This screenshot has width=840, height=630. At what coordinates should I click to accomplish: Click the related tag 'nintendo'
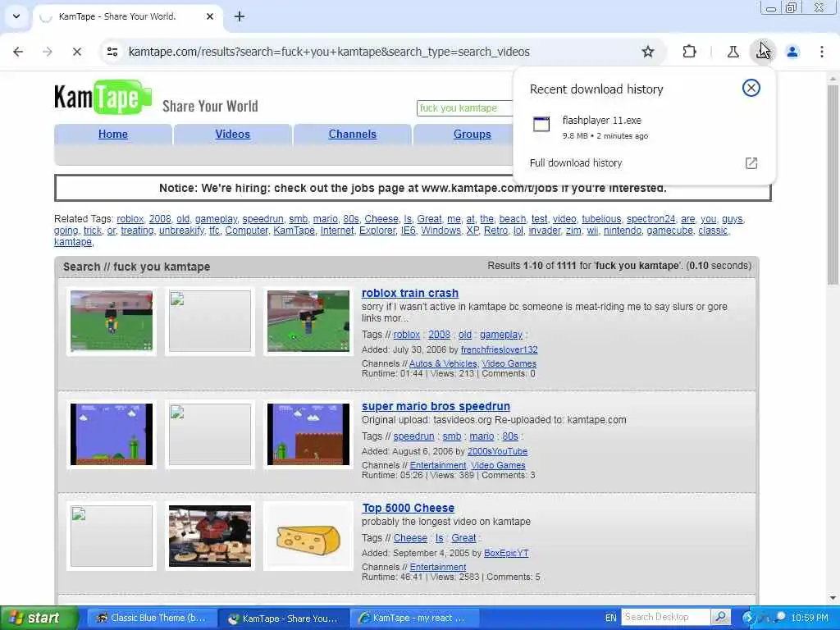tap(622, 231)
